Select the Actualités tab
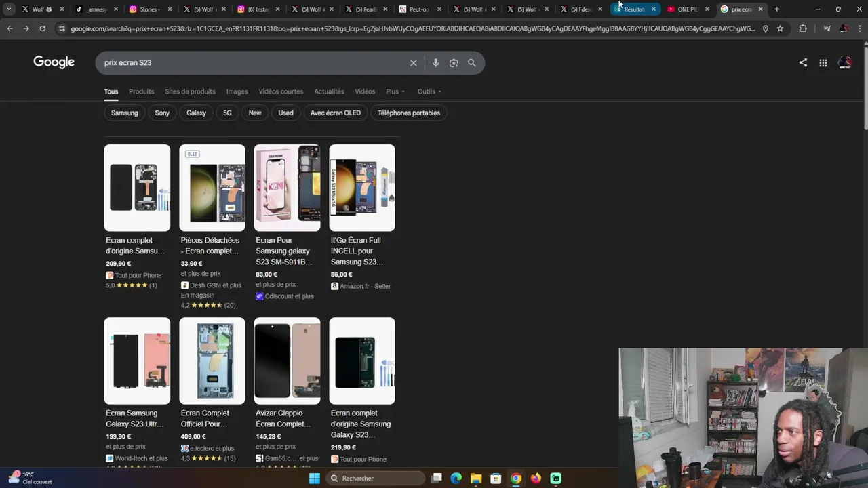 pyautogui.click(x=329, y=91)
